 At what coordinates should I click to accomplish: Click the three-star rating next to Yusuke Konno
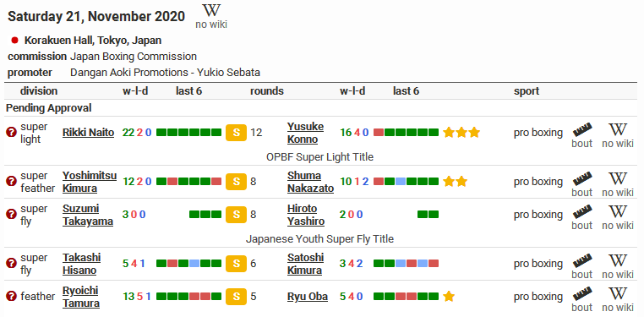[461, 132]
